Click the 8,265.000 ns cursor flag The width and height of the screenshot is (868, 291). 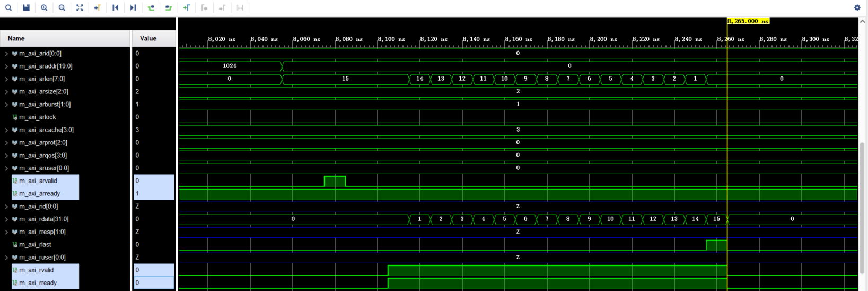[x=748, y=21]
